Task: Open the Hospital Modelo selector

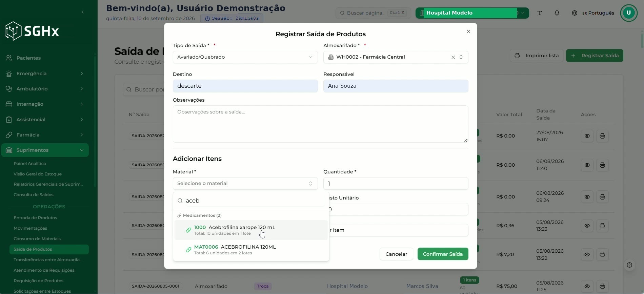Action: pos(472,13)
